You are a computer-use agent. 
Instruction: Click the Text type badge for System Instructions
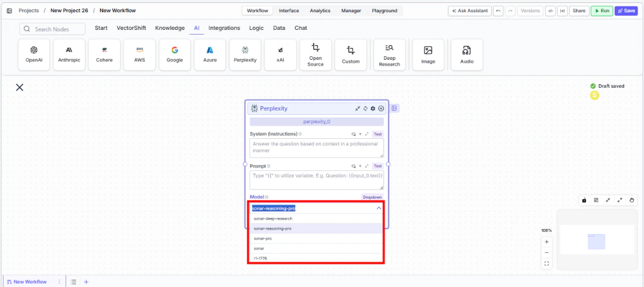click(378, 134)
